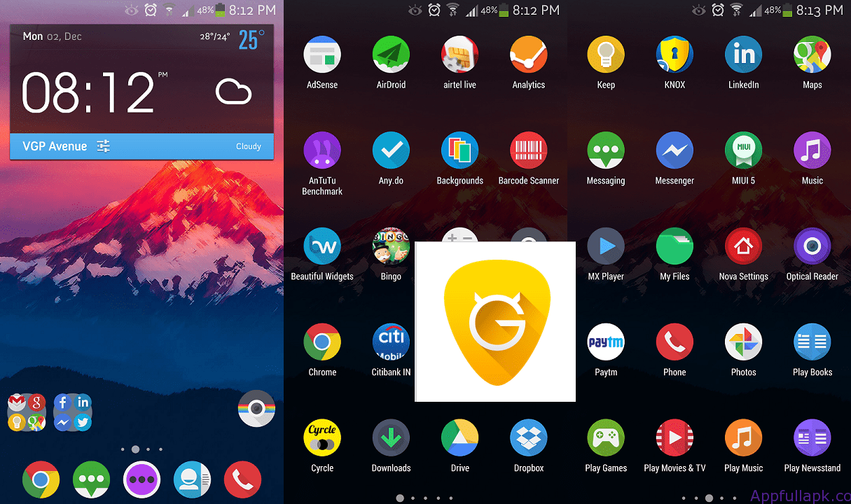This screenshot has width=851, height=504.
Task: Run AnTuTu Benchmark
Action: (322, 150)
